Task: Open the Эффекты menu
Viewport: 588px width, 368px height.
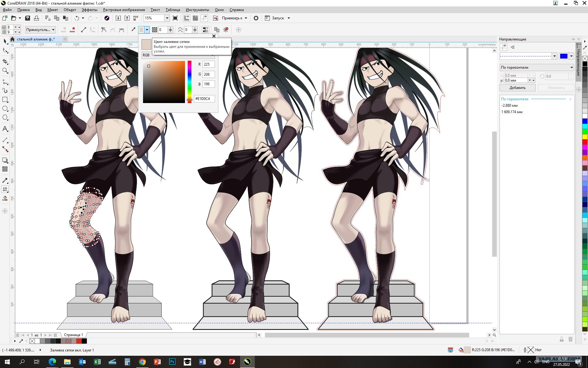Action: 89,10
